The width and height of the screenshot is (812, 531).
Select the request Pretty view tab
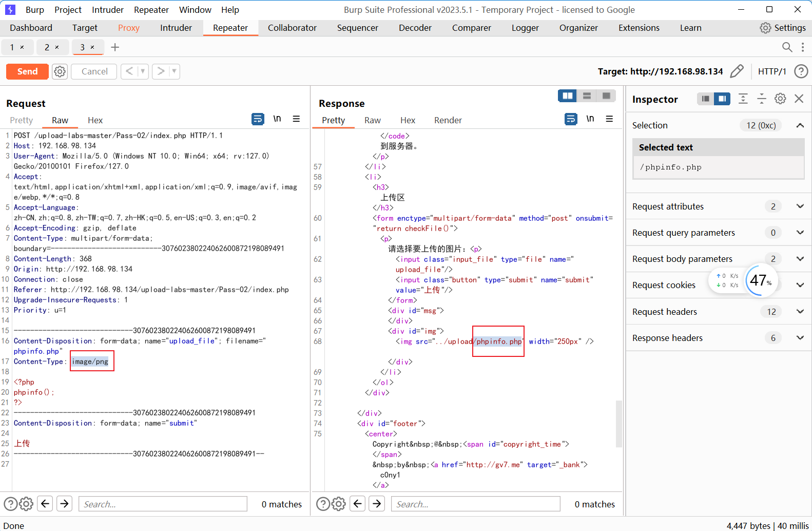[22, 120]
